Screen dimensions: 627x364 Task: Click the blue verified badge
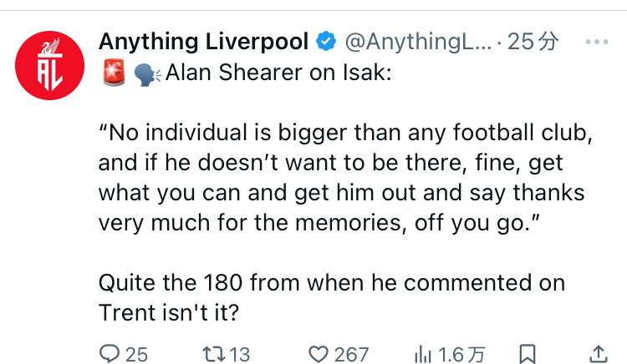click(x=326, y=41)
